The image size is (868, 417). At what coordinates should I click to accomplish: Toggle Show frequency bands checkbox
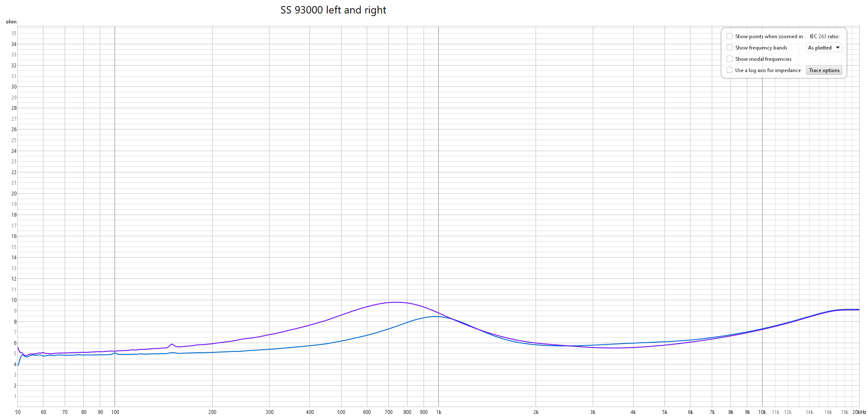coord(730,48)
